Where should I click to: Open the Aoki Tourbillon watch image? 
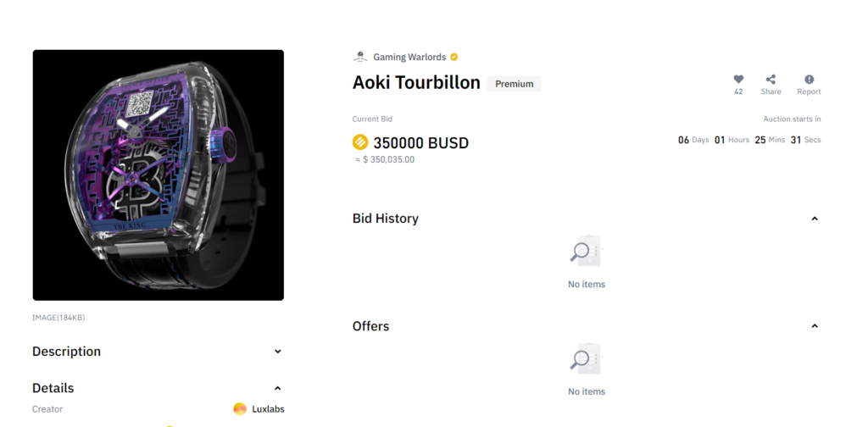click(159, 175)
